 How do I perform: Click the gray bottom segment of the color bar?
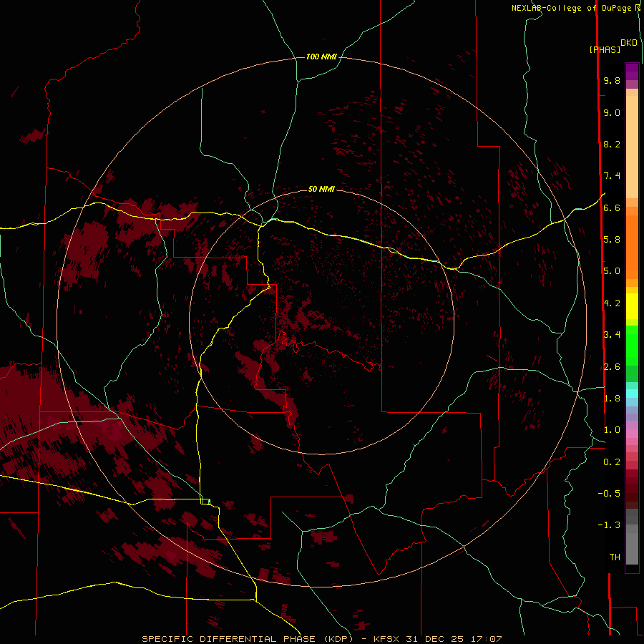[x=632, y=545]
